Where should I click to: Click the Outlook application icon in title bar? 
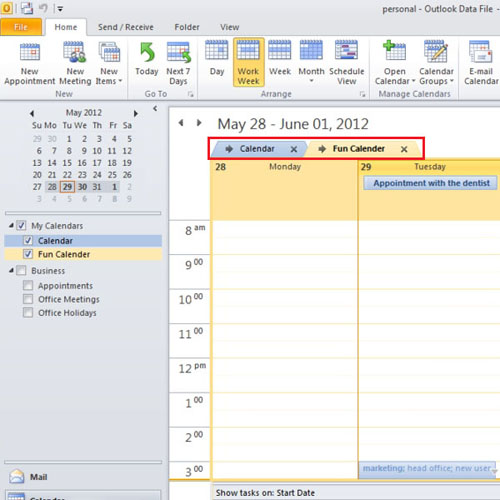click(6, 8)
